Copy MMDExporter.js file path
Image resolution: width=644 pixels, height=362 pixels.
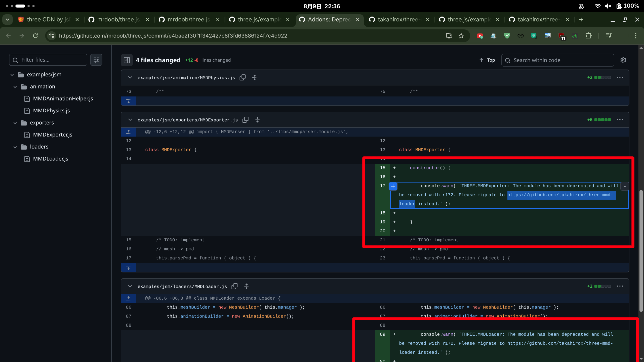[x=245, y=120]
